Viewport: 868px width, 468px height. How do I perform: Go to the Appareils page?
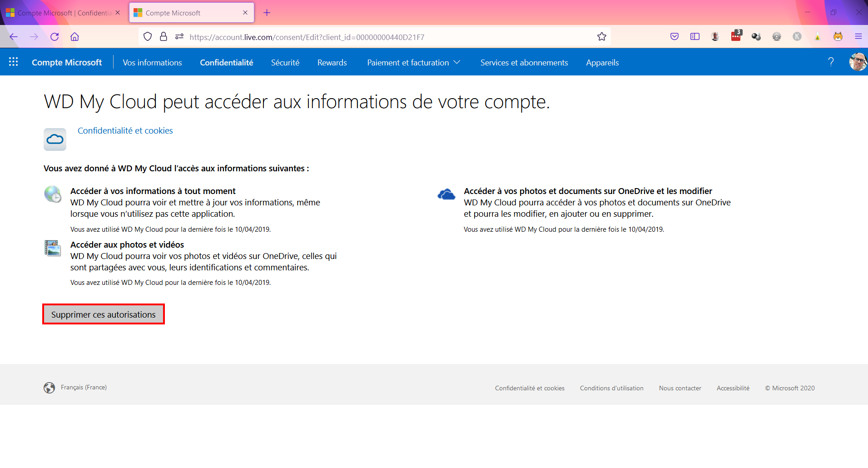pyautogui.click(x=602, y=63)
